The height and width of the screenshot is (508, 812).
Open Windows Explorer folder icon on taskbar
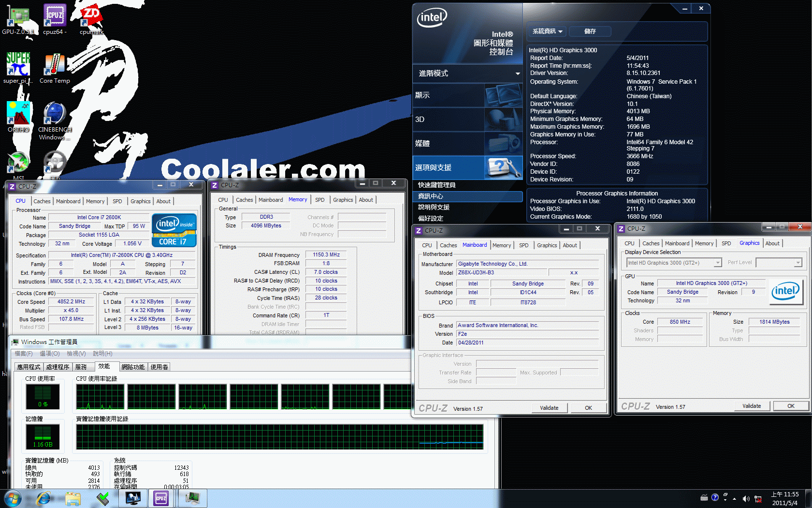(73, 498)
